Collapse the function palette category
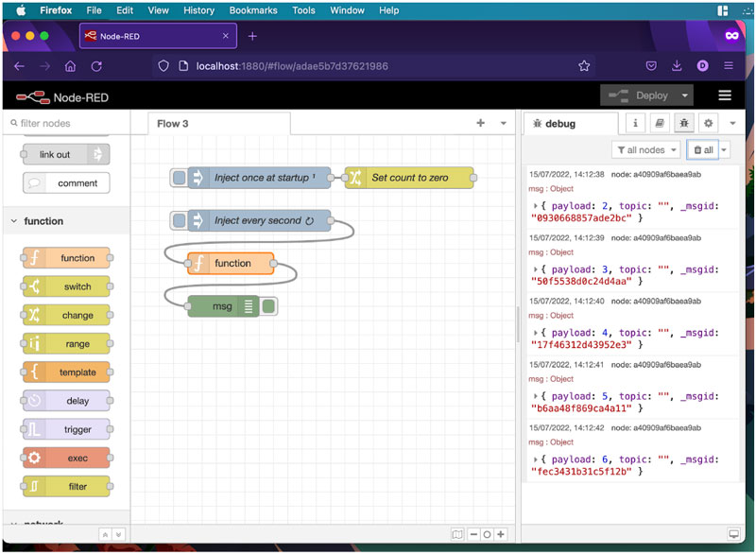Image resolution: width=756 pixels, height=554 pixels. coord(14,221)
